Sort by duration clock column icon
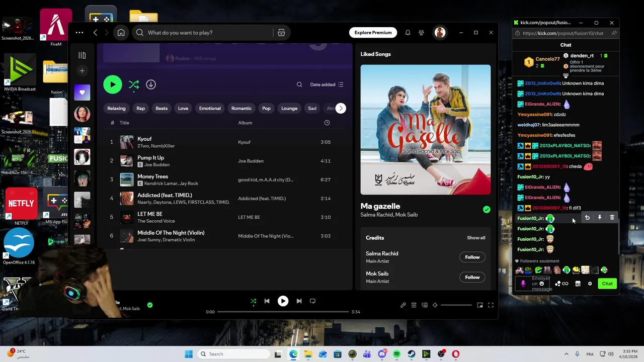Image resolution: width=644 pixels, height=362 pixels. coord(327,123)
